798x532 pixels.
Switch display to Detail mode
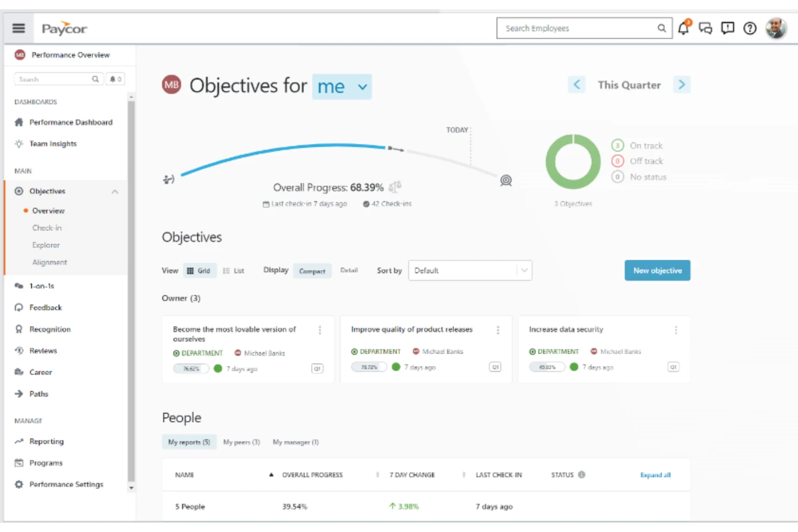pos(349,270)
